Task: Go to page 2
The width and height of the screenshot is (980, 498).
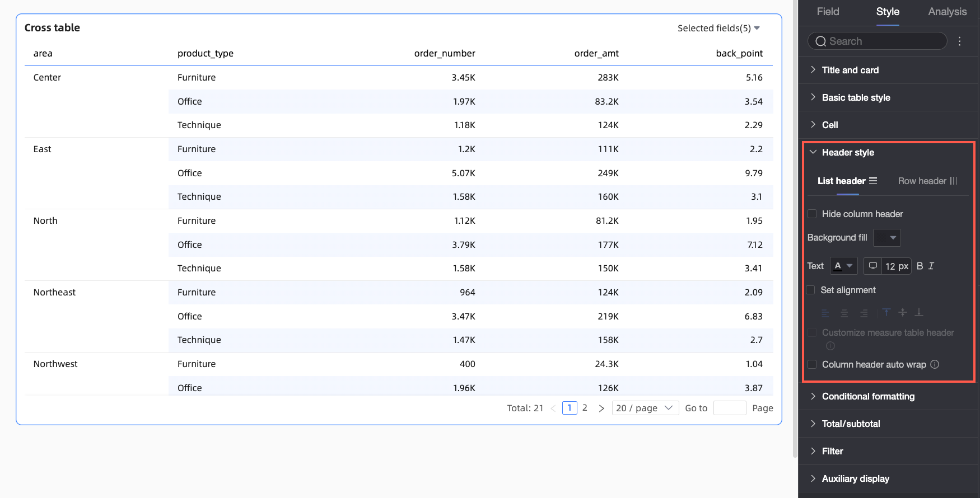Action: point(585,408)
